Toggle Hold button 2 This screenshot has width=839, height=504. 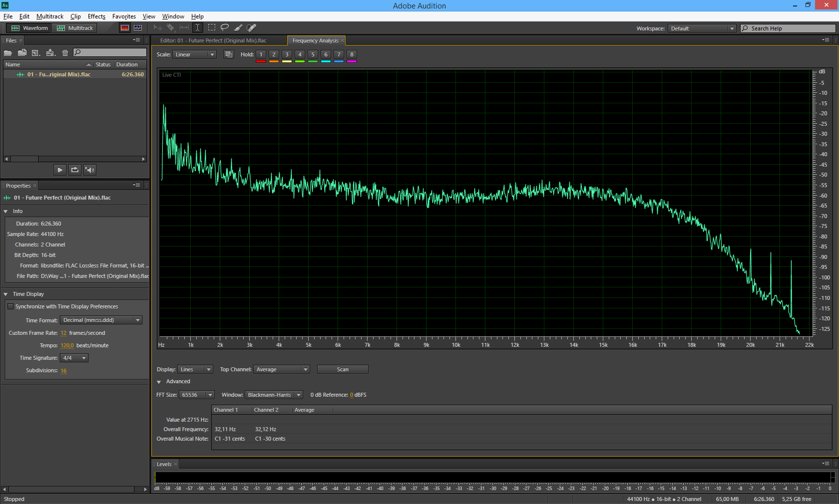pyautogui.click(x=274, y=54)
